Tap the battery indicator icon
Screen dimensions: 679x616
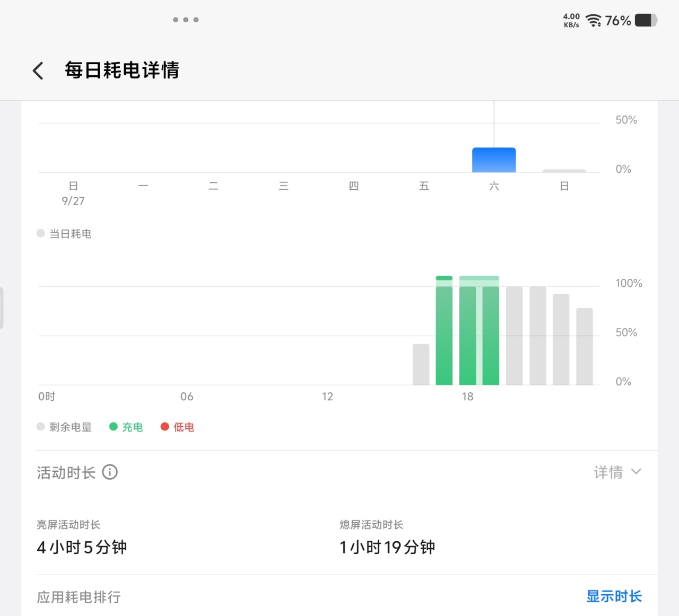[646, 20]
